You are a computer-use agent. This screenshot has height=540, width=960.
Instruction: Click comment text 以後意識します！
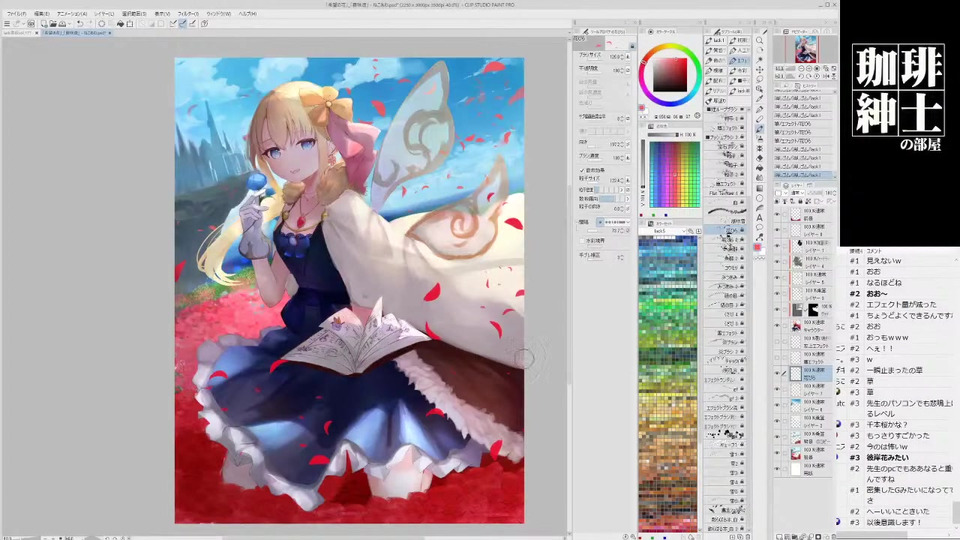(x=894, y=522)
